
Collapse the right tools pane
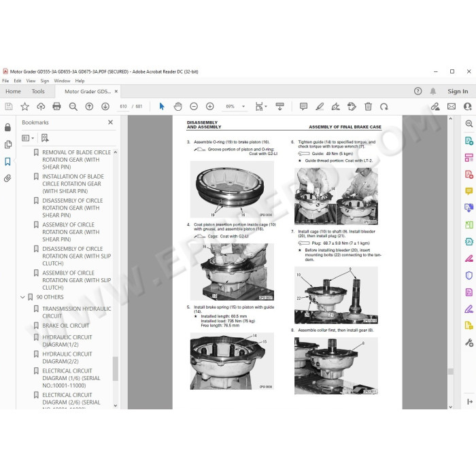coord(470,402)
